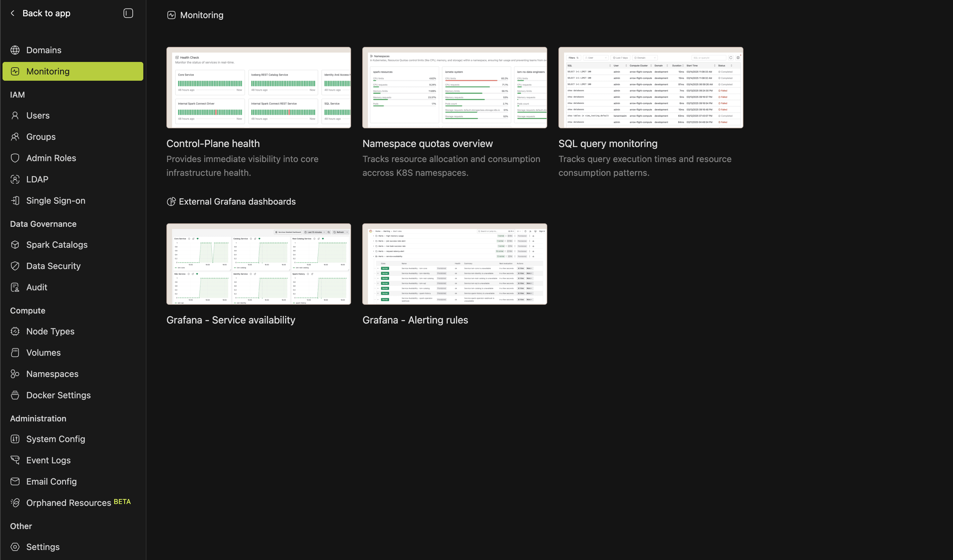
Task: Open the Single Sign-on menu item
Action: coord(56,201)
